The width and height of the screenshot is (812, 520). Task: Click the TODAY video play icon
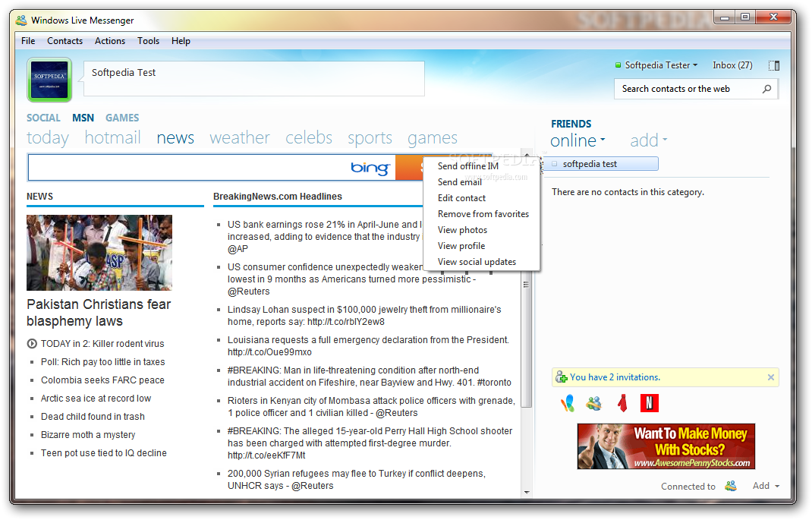32,343
